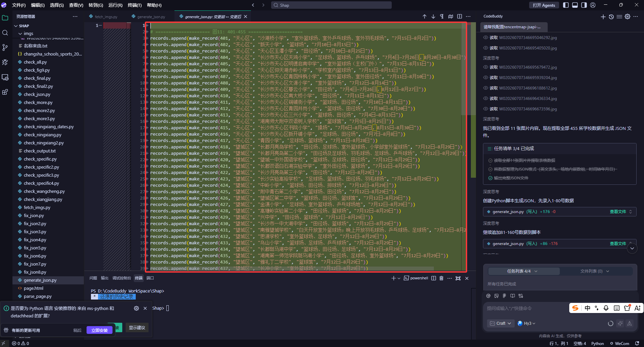Toggle whitespace display pilcrow icon
This screenshot has width=644, height=347.
tap(442, 16)
